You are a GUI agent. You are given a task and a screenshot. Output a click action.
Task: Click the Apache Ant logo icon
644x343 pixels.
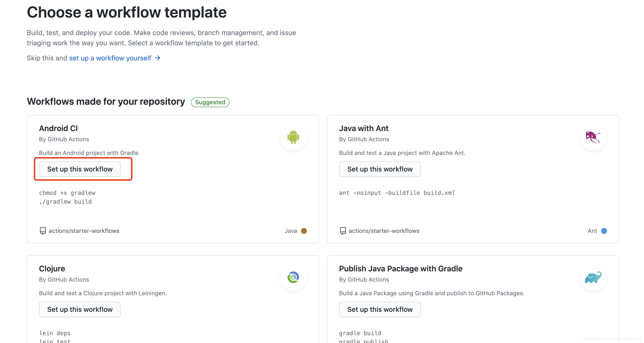tap(593, 137)
